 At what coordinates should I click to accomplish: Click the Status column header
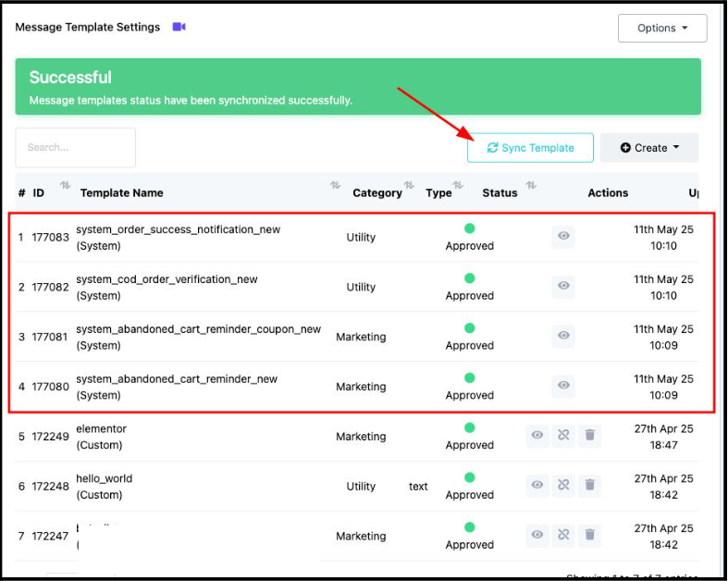(x=500, y=193)
